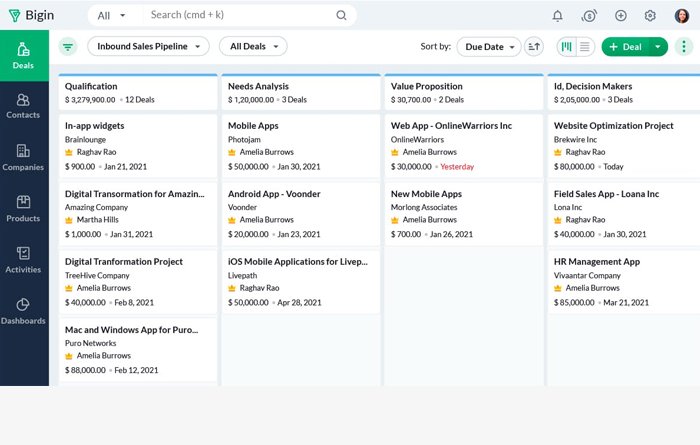Switch to kanban board view
Viewport: 700px width, 445px height.
pyautogui.click(x=567, y=46)
